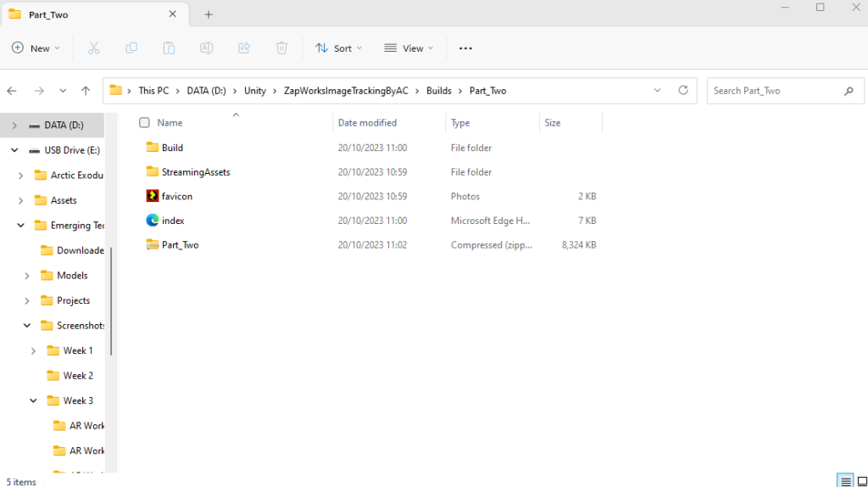
Task: Refresh the current folder view
Action: pyautogui.click(x=683, y=91)
